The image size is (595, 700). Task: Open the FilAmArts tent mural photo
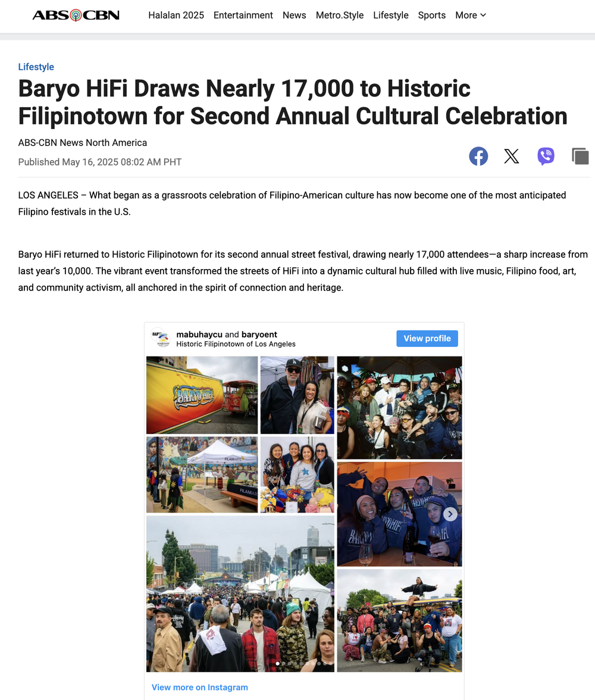[x=202, y=474]
